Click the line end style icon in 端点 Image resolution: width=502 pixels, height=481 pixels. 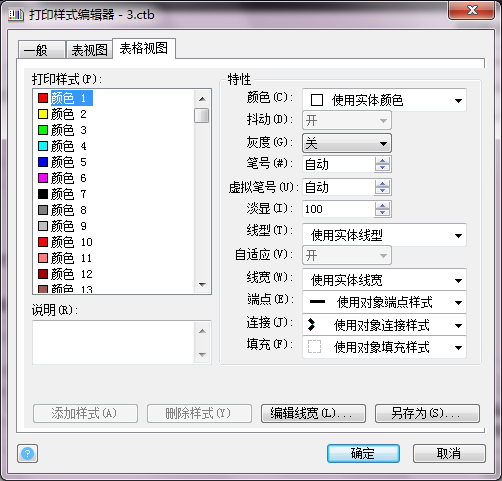317,302
